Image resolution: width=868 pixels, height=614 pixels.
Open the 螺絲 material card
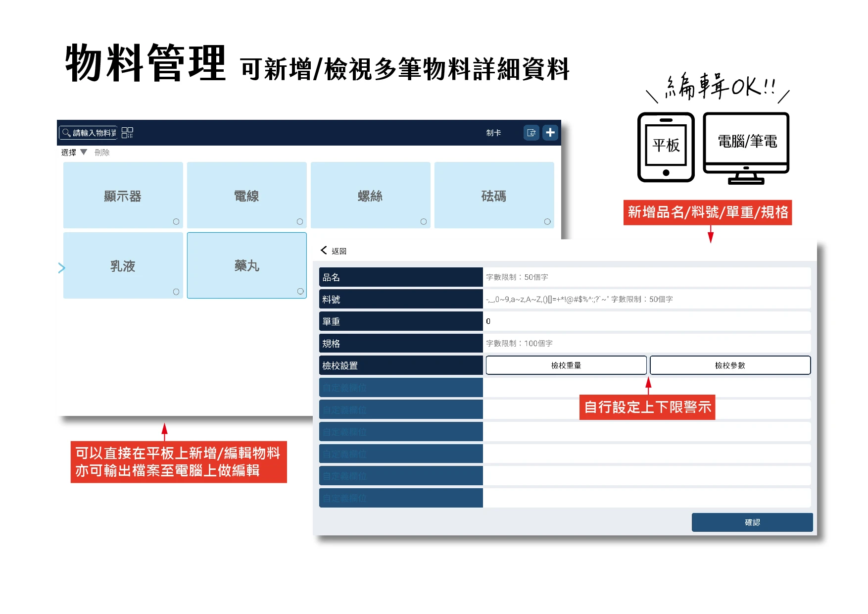click(371, 195)
